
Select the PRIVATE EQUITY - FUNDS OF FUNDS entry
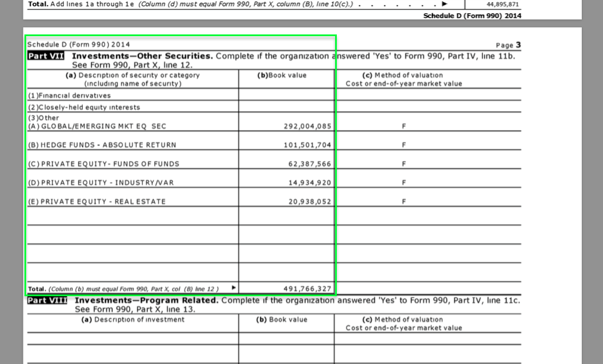(103, 164)
